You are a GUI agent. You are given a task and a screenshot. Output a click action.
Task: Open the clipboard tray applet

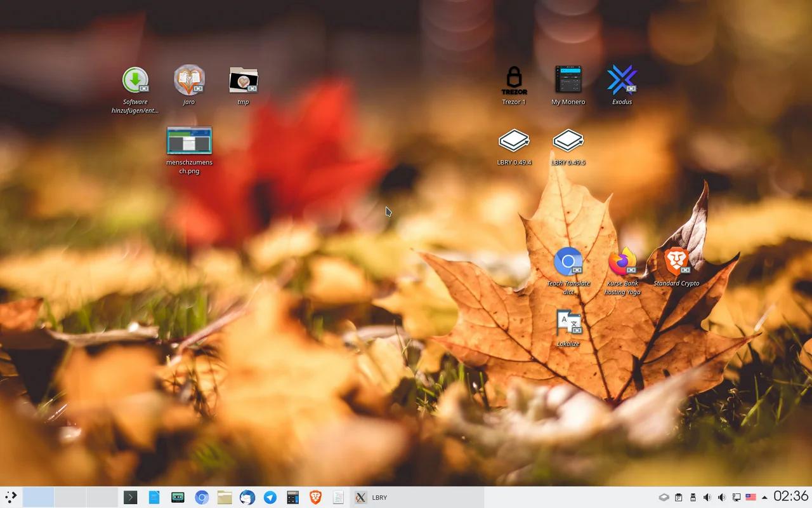[678, 497]
